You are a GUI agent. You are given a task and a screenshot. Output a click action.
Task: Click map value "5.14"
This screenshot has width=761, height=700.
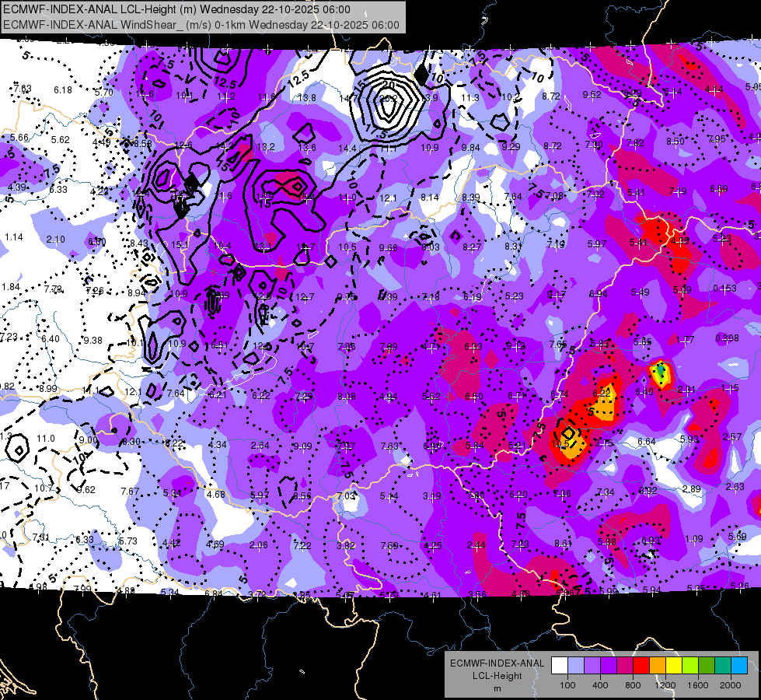(389, 496)
